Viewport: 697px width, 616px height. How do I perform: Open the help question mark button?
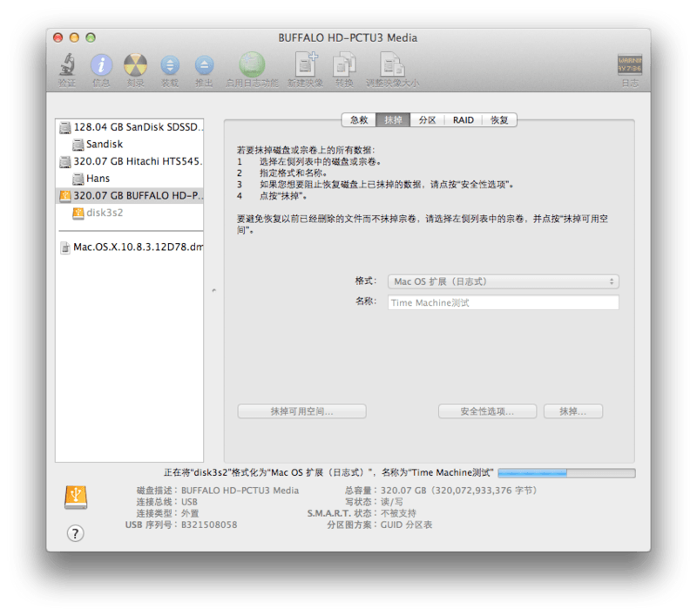[x=76, y=533]
